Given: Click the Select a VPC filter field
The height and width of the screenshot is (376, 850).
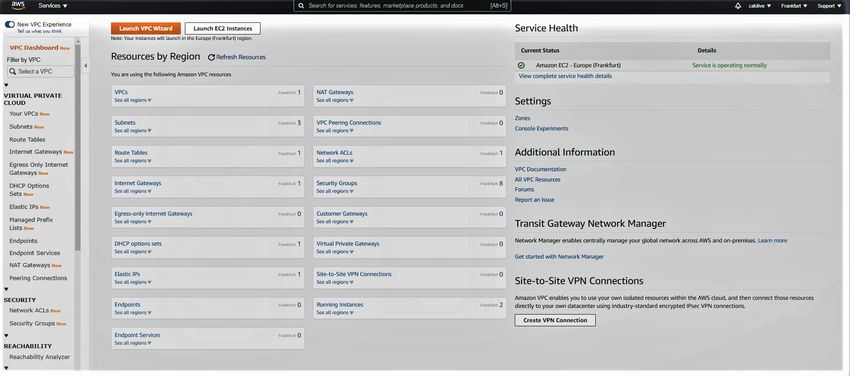Looking at the screenshot, I should (x=40, y=72).
